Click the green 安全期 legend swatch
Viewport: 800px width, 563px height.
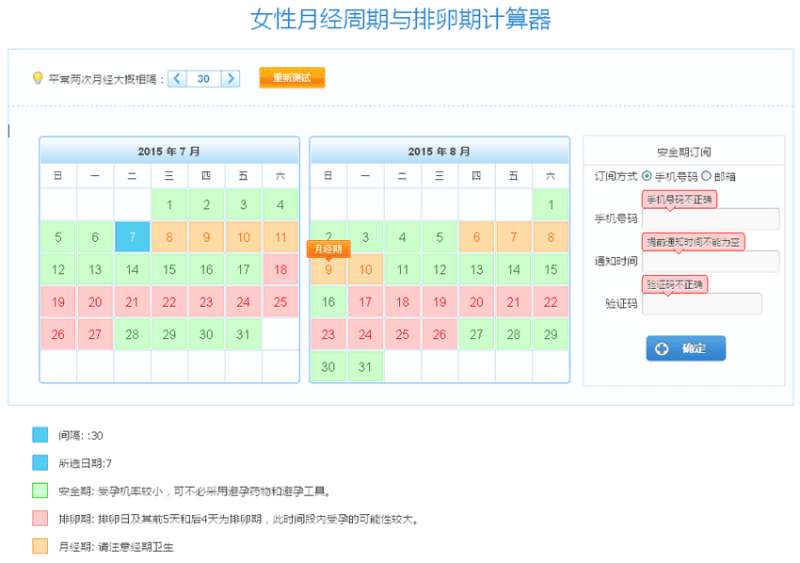pyautogui.click(x=40, y=491)
